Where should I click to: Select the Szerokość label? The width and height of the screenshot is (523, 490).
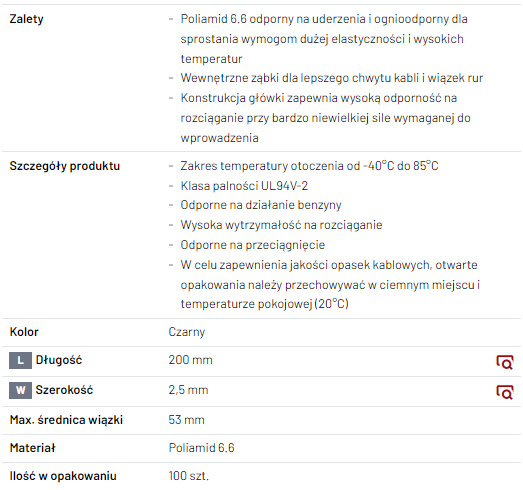pos(64,390)
